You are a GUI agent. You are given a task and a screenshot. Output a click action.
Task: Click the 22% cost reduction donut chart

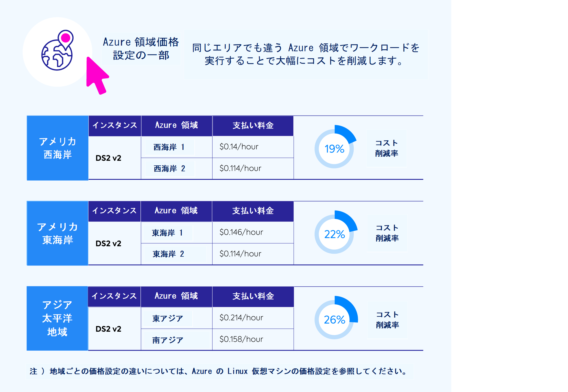point(336,232)
